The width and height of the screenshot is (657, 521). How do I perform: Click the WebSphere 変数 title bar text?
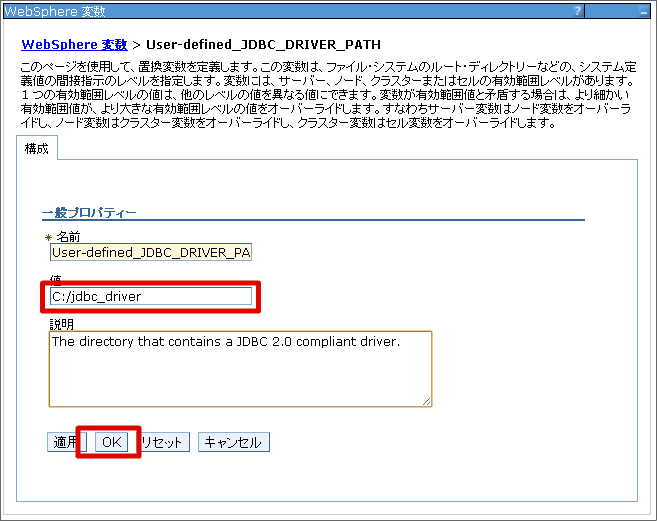pyautogui.click(x=54, y=11)
